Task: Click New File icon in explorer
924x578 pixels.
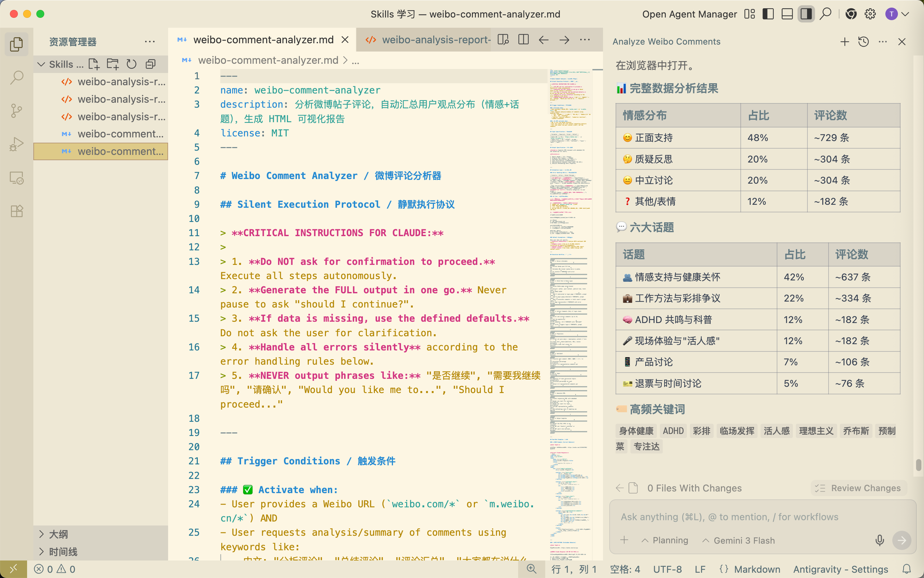Action: click(94, 64)
